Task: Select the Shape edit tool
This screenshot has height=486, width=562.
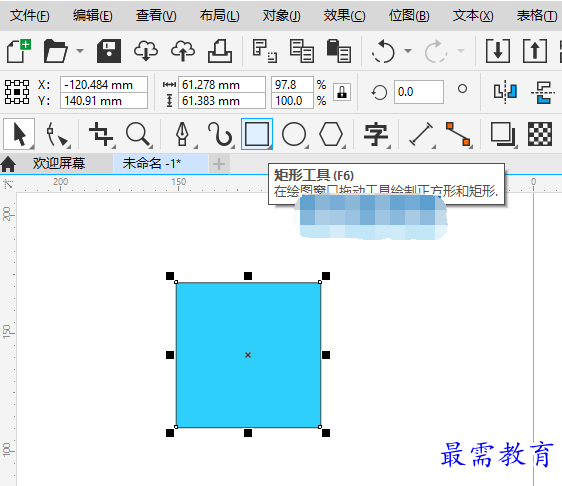Action: click(x=57, y=134)
